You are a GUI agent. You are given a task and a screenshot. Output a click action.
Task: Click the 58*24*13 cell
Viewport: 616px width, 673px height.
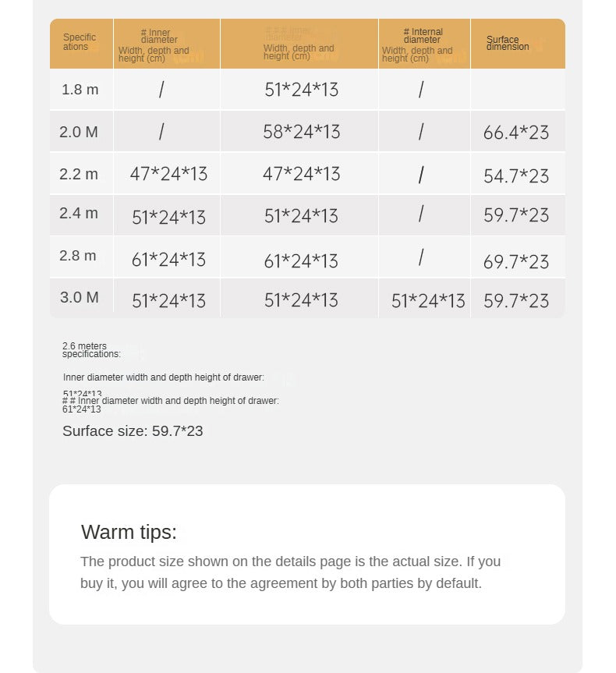[x=301, y=132]
